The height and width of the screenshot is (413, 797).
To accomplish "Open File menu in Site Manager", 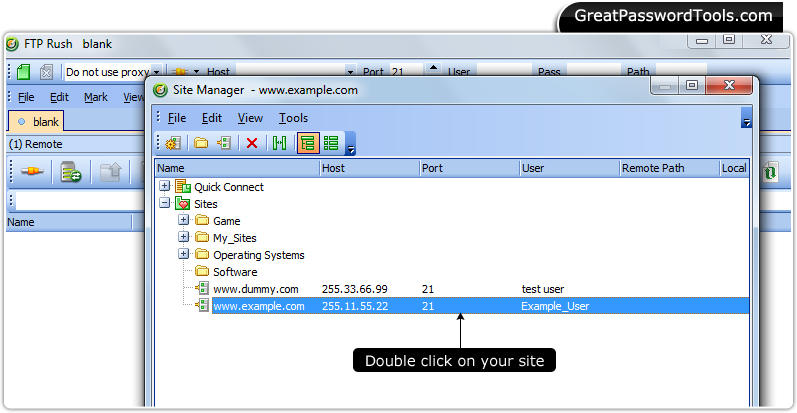I will click(x=177, y=118).
